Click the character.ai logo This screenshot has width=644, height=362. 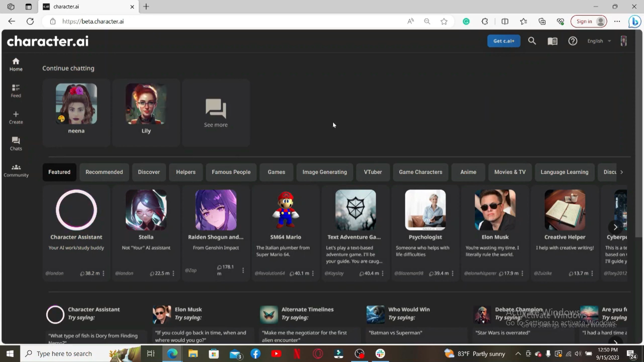pyautogui.click(x=48, y=41)
